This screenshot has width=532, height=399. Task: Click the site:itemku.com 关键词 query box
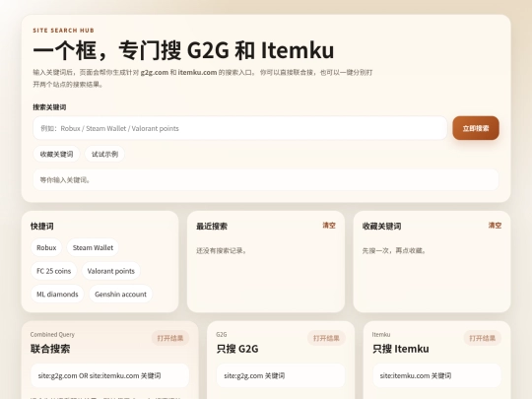437,375
